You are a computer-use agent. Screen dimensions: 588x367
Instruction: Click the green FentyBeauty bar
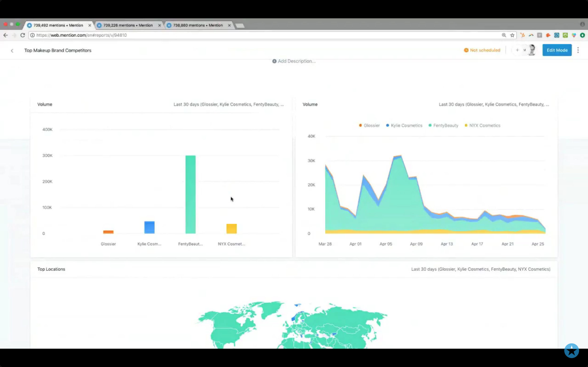tap(191, 194)
